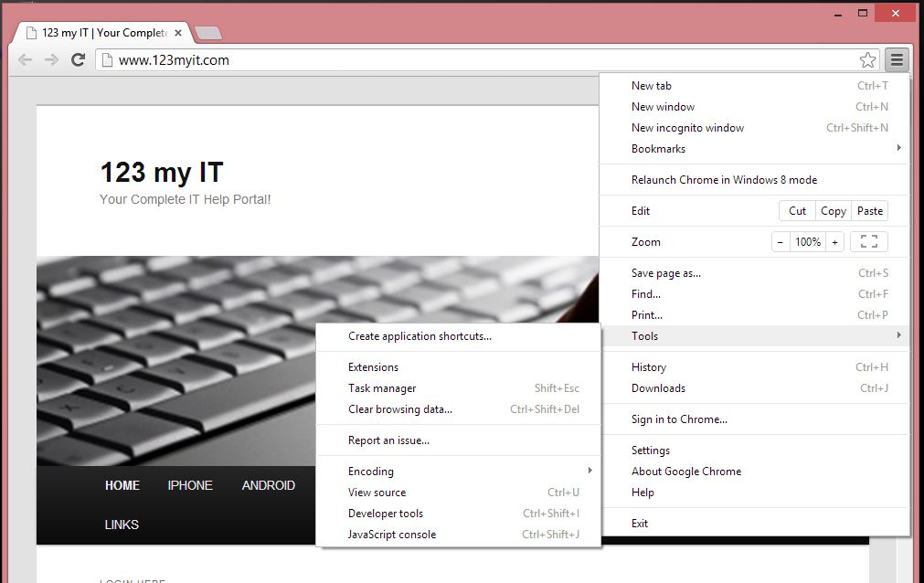The image size is (924, 583).
Task: Go to the HOME nav link
Action: click(x=122, y=485)
